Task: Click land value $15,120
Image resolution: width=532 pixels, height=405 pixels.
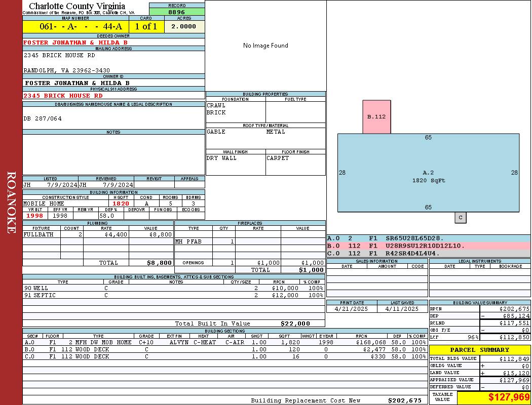Action: coord(516,373)
